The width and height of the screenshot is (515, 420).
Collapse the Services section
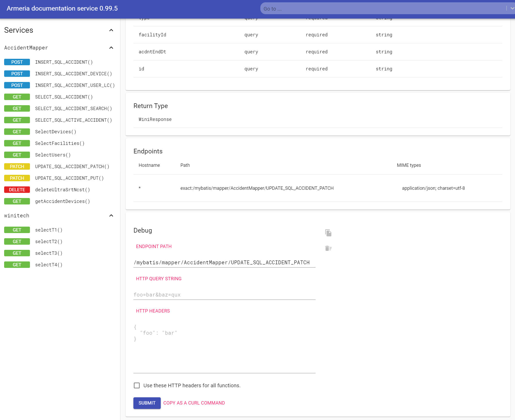pos(111,30)
